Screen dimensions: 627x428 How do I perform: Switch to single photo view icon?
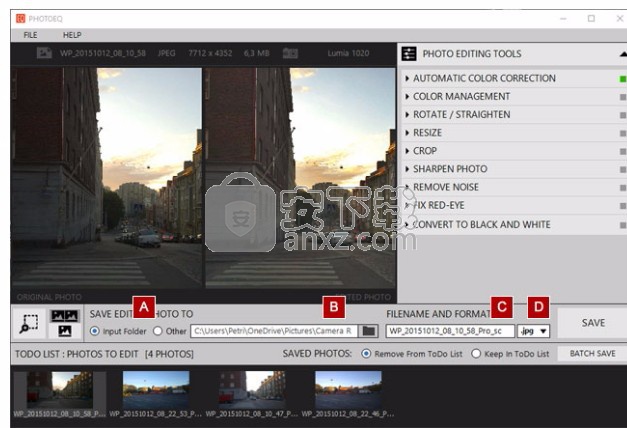tap(64, 331)
